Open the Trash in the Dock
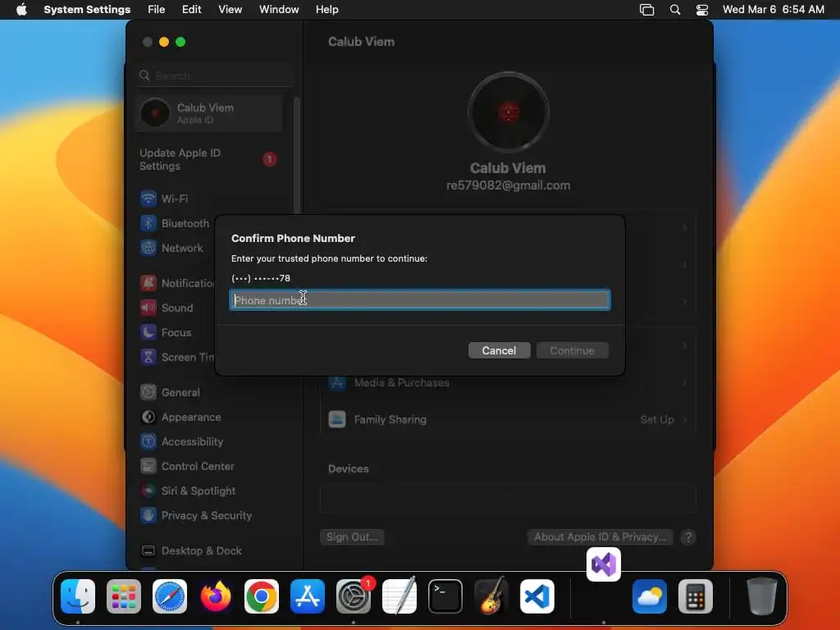Viewport: 840px width, 630px height. tap(762, 596)
